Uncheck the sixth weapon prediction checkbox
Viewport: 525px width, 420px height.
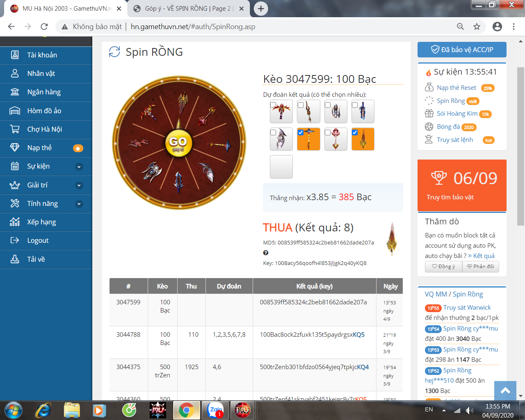tap(301, 132)
